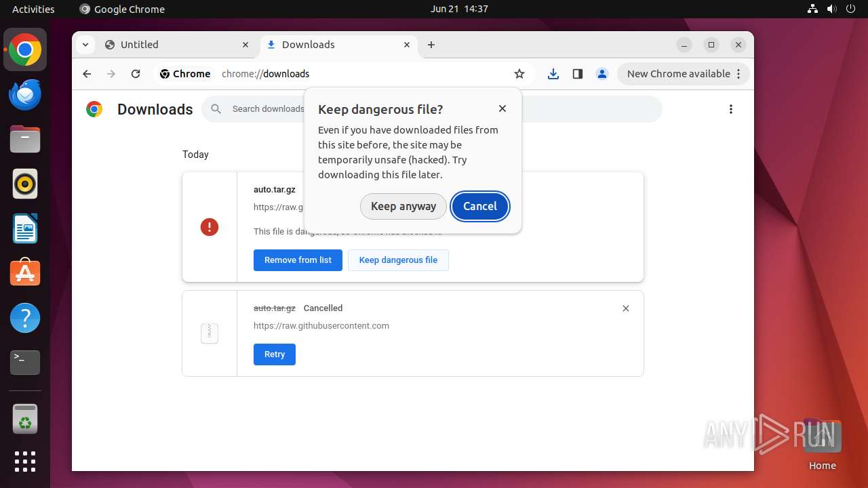Image resolution: width=868 pixels, height=488 pixels.
Task: Open the downloads tray icon in the toolbar
Action: pos(553,74)
